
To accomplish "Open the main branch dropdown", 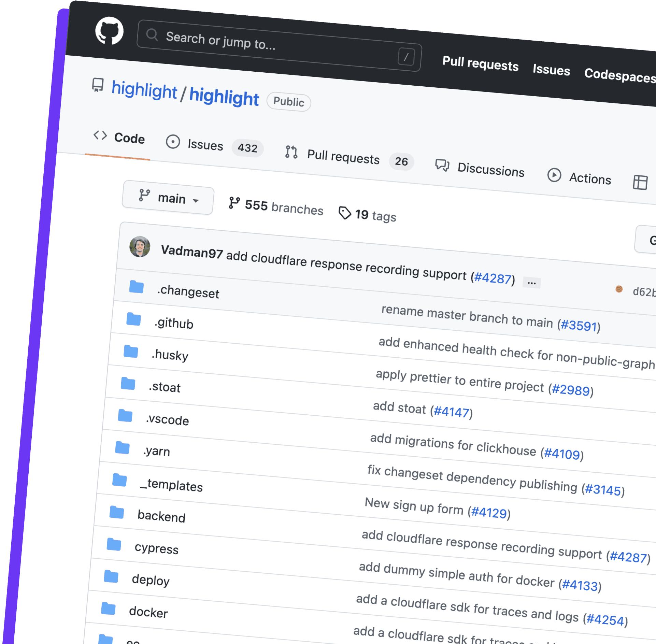I will [x=168, y=198].
